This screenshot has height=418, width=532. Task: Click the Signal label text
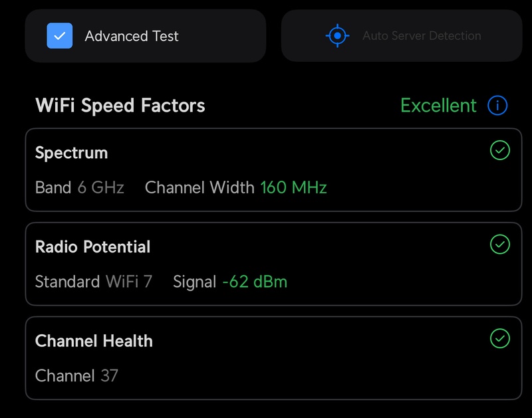click(194, 282)
